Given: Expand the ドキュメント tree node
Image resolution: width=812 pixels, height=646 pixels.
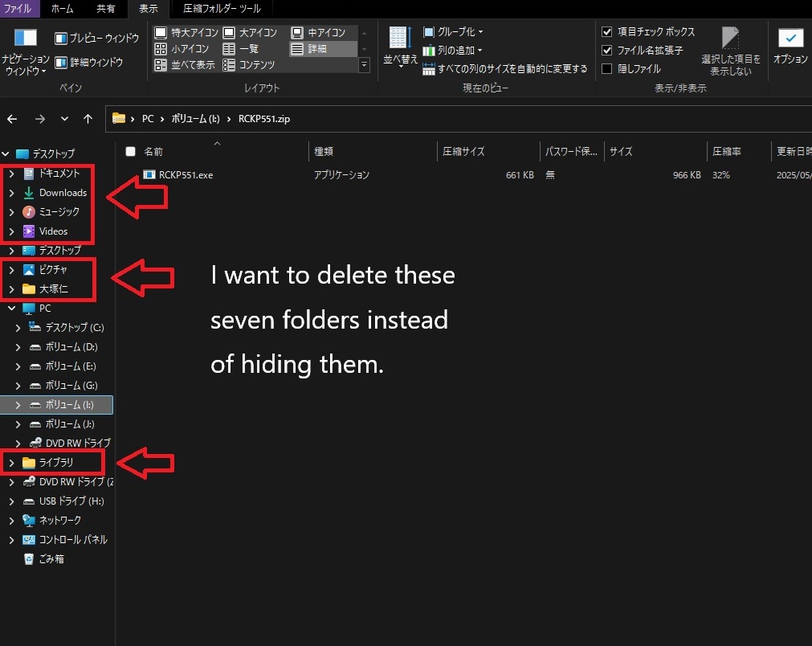Looking at the screenshot, I should pyautogui.click(x=11, y=174).
